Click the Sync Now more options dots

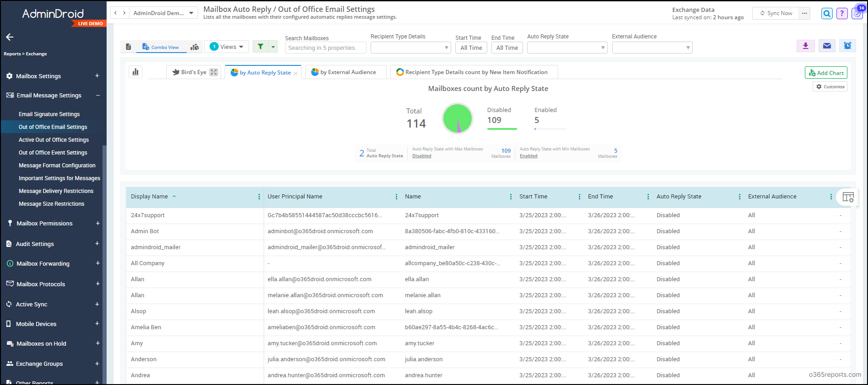(804, 13)
